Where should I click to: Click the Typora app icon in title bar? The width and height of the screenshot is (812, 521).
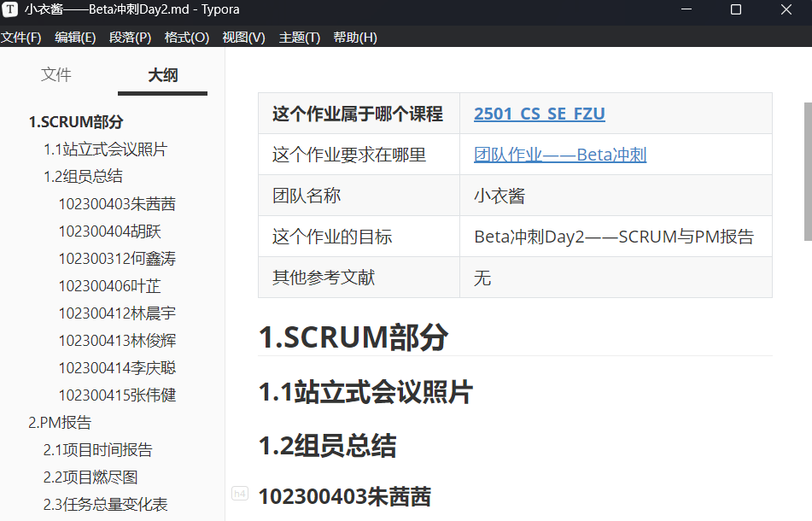coord(10,9)
